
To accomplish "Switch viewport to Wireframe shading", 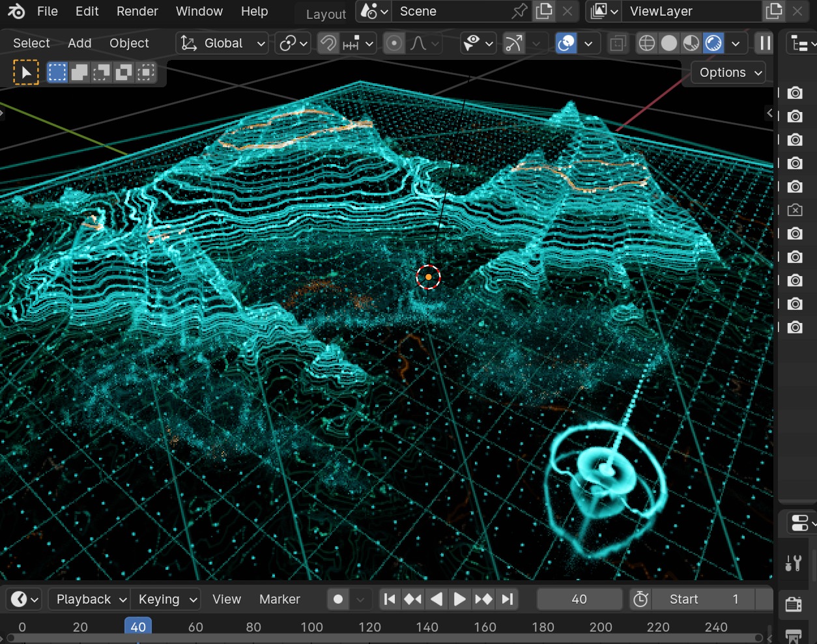I will 646,43.
